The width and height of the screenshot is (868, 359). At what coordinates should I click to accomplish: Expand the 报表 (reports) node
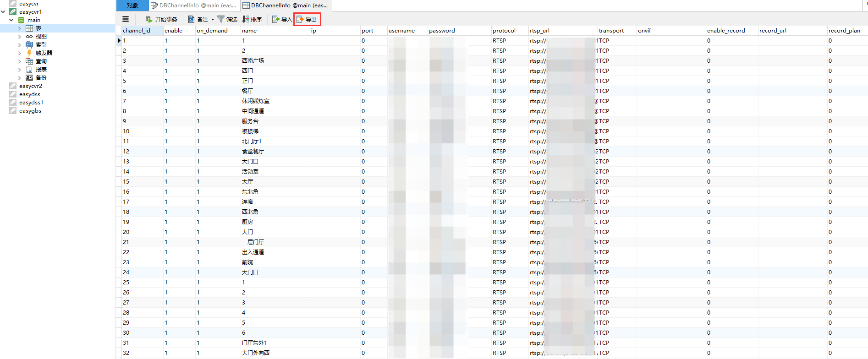[20, 70]
